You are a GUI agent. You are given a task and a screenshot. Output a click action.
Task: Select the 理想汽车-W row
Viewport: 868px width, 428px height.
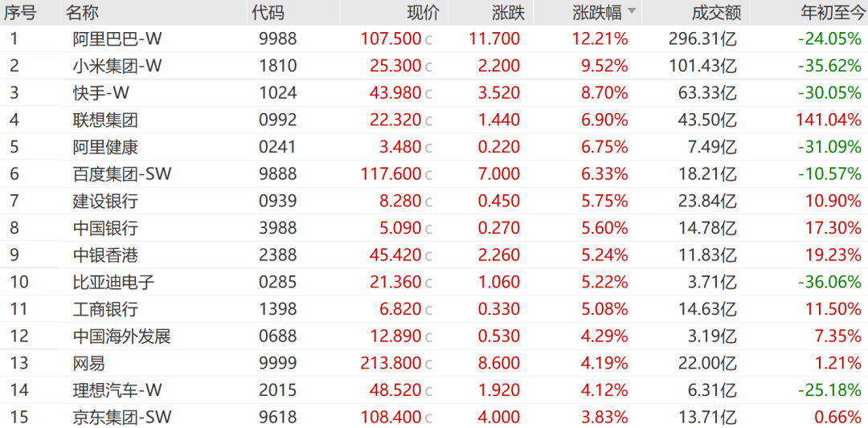[434, 391]
